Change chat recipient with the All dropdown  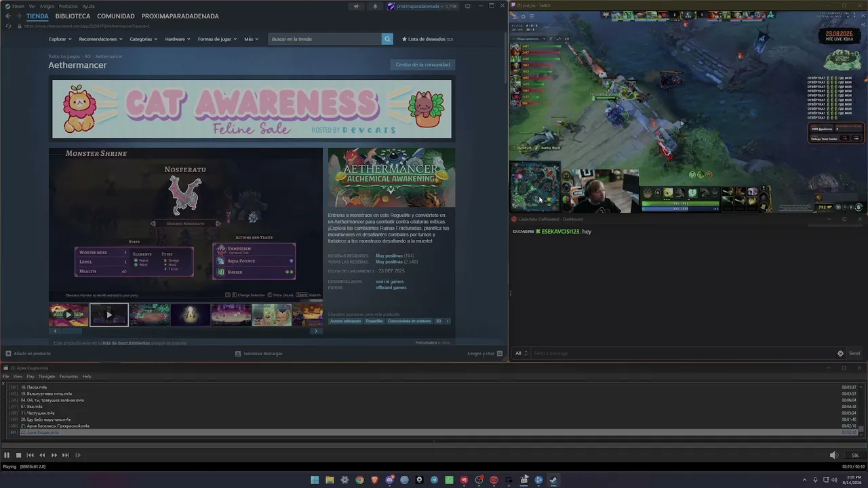pos(521,353)
